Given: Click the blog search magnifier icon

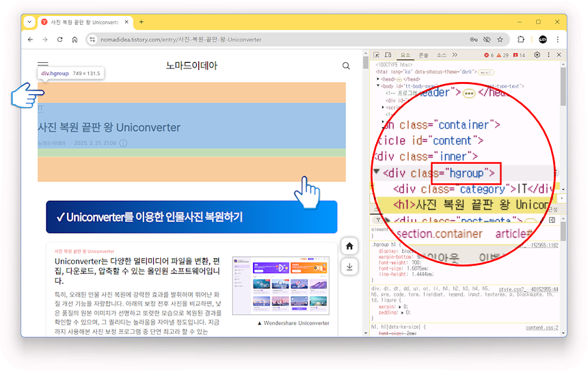Looking at the screenshot, I should 346,66.
